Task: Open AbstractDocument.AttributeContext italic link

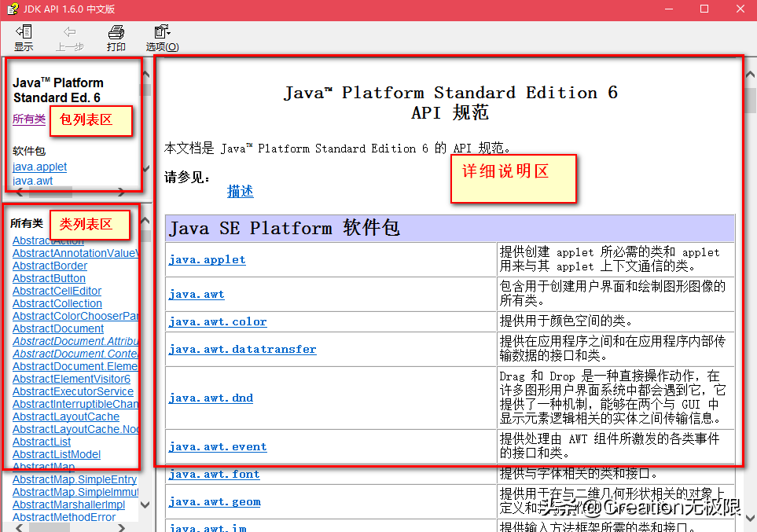Action: click(x=75, y=341)
